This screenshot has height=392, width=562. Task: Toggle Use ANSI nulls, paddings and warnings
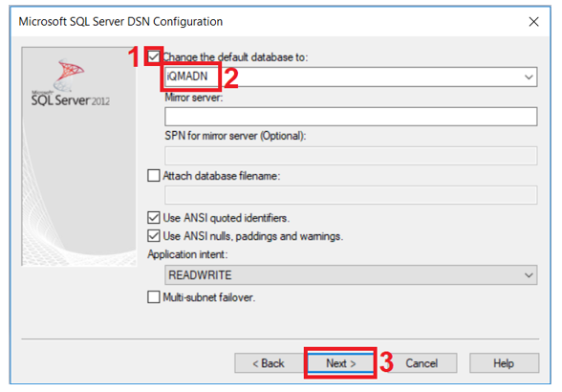154,236
